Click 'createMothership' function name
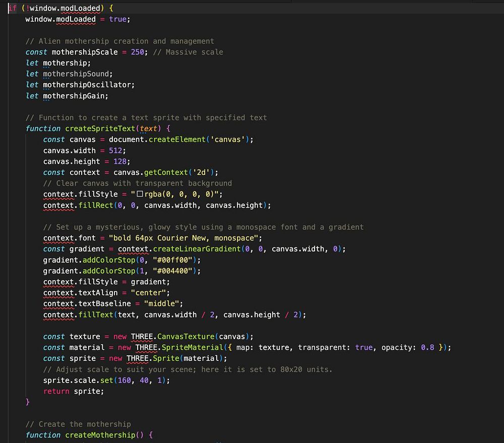 tap(100, 435)
